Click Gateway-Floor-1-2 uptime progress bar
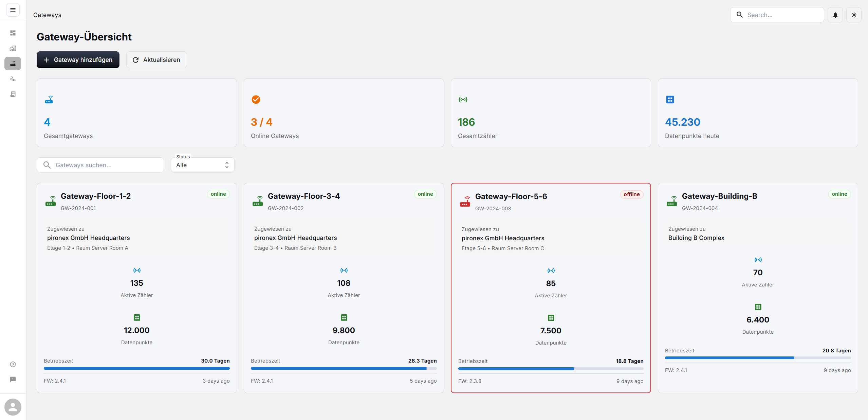 136,368
